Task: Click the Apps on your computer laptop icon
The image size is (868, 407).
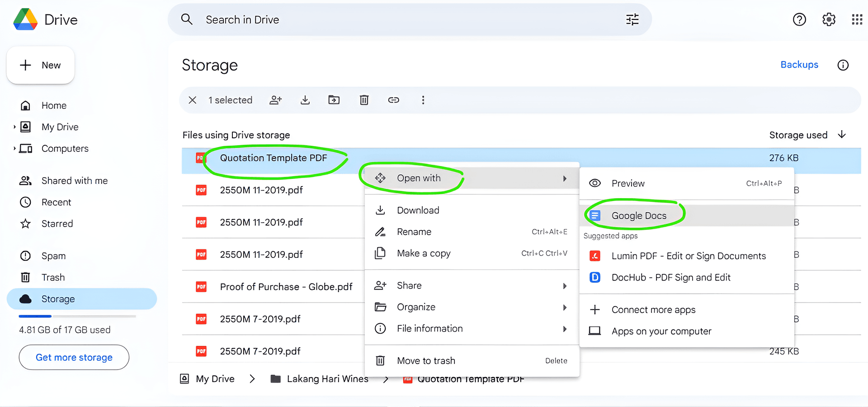Action: pos(595,331)
